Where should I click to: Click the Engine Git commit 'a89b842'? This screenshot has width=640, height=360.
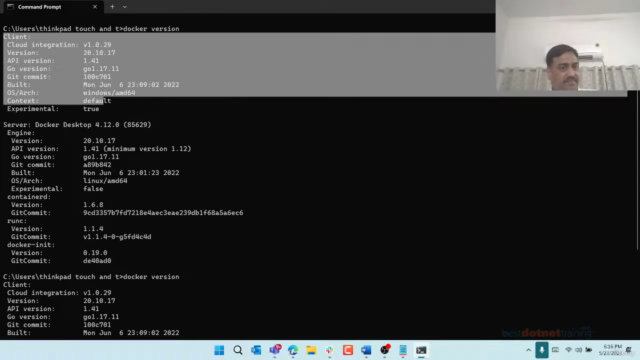97,165
